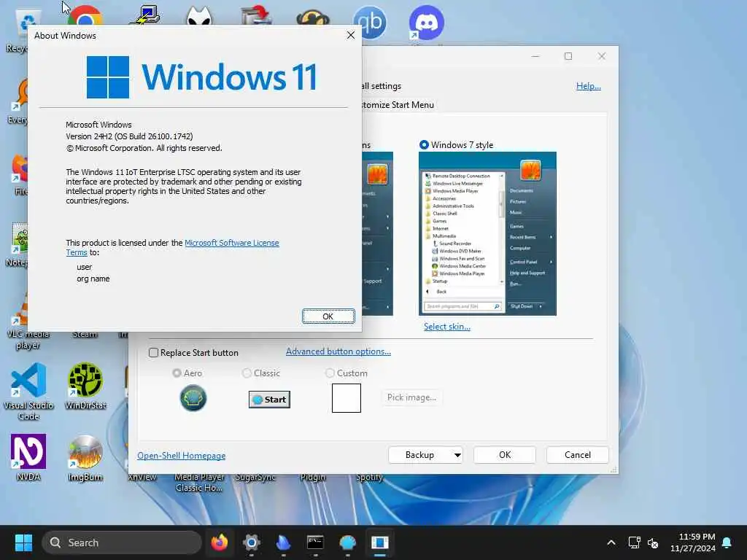Open the PuTTY computer-with-lightning desktop icon
The image size is (747, 560).
click(146, 15)
